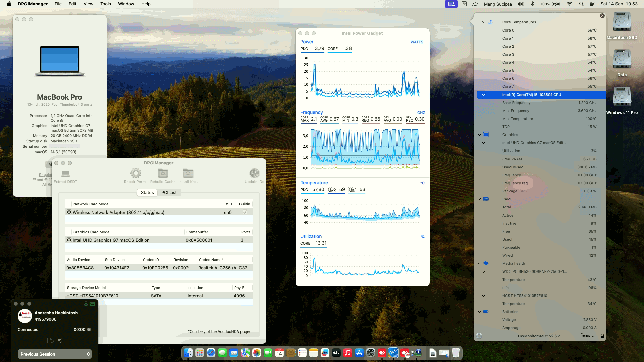Collapse the Graphics group chevron
The width and height of the screenshot is (644, 362).
point(479,135)
